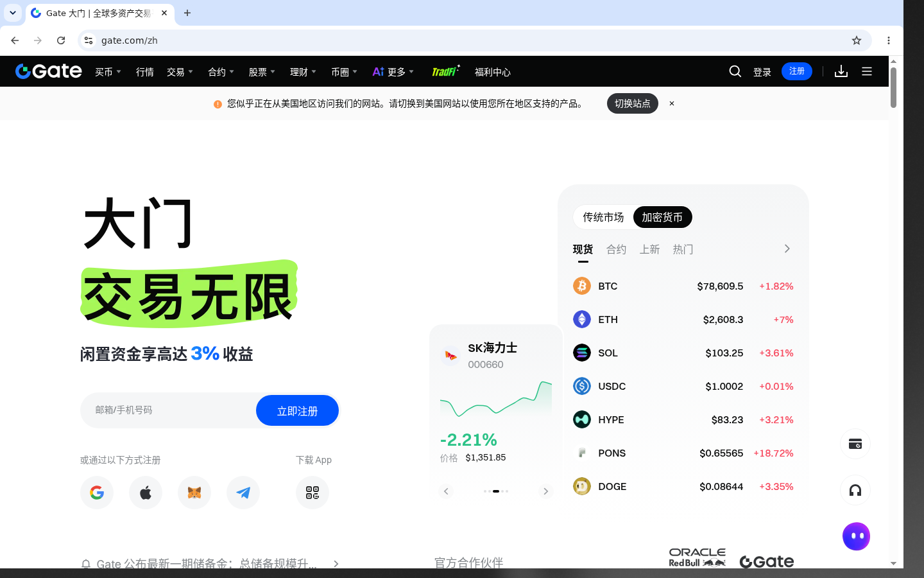Click the download app icon in header
Image resolution: width=924 pixels, height=578 pixels.
[841, 71]
